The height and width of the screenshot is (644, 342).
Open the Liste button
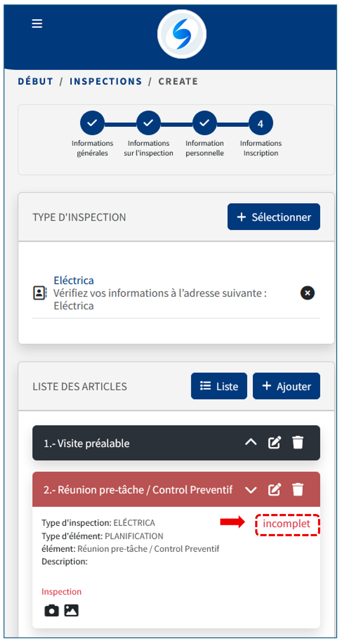219,386
